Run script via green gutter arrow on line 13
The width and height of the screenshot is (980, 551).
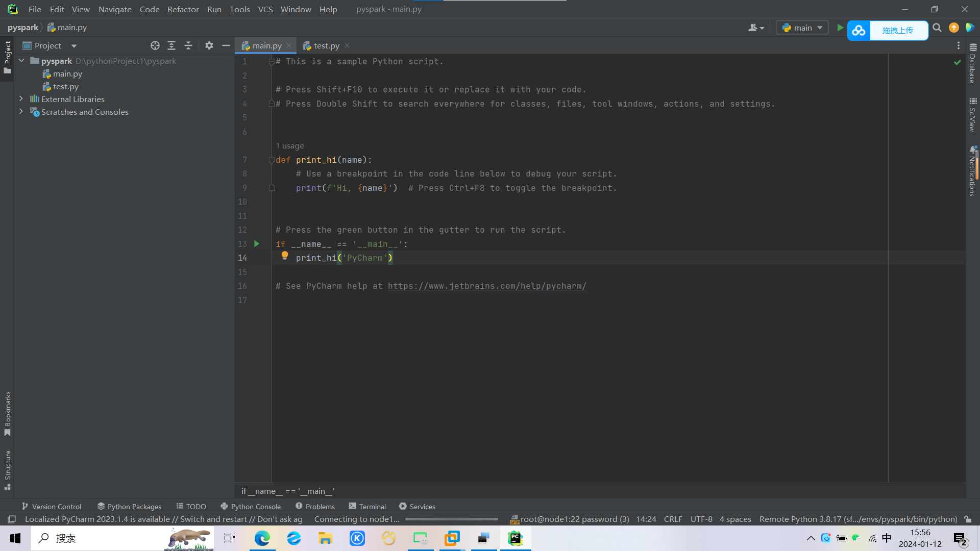click(257, 244)
